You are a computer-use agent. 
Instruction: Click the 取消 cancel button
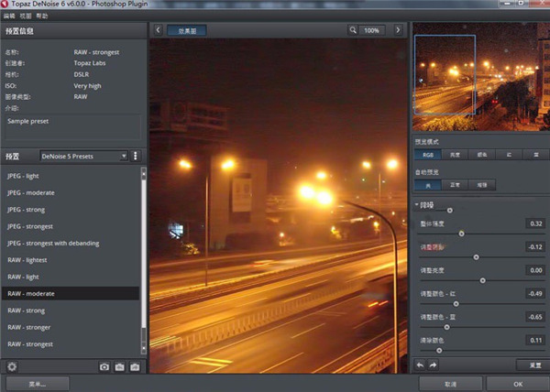click(x=450, y=384)
